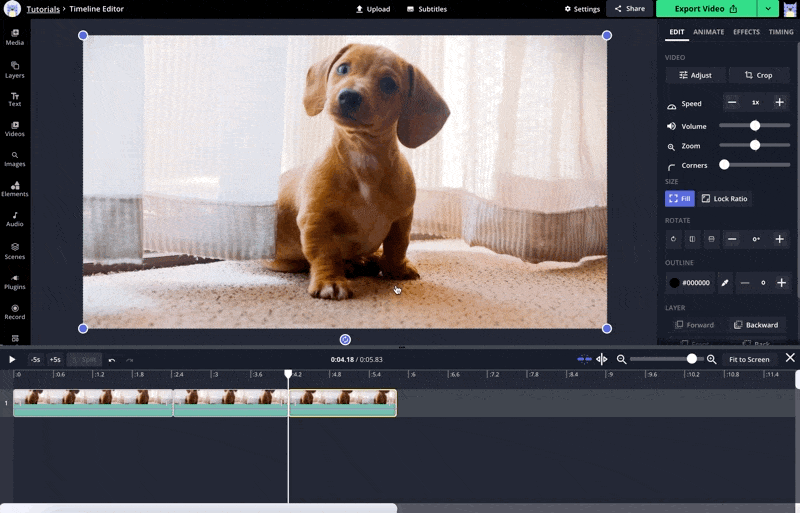Enable Fill size mode
The image size is (800, 513).
click(x=680, y=199)
